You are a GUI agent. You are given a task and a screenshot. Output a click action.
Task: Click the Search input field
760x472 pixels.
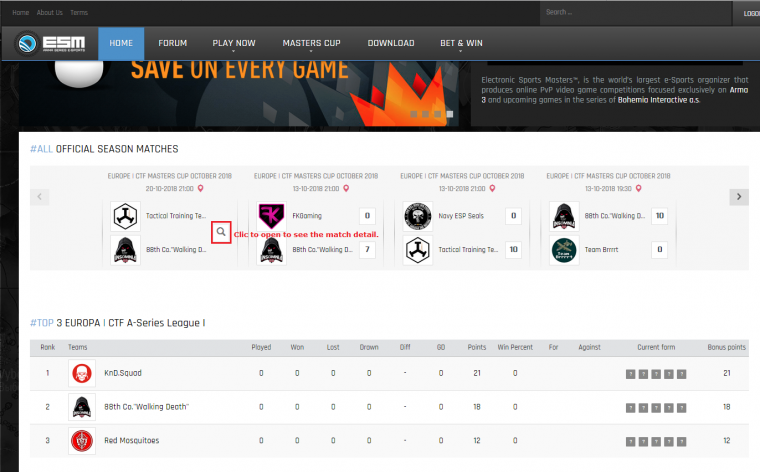[635, 13]
